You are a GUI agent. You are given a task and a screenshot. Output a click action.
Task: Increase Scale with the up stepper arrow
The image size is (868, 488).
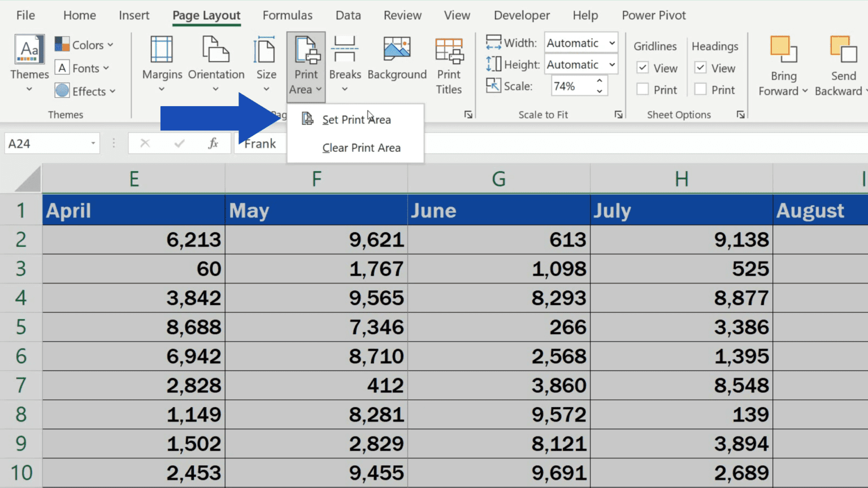[x=599, y=81]
